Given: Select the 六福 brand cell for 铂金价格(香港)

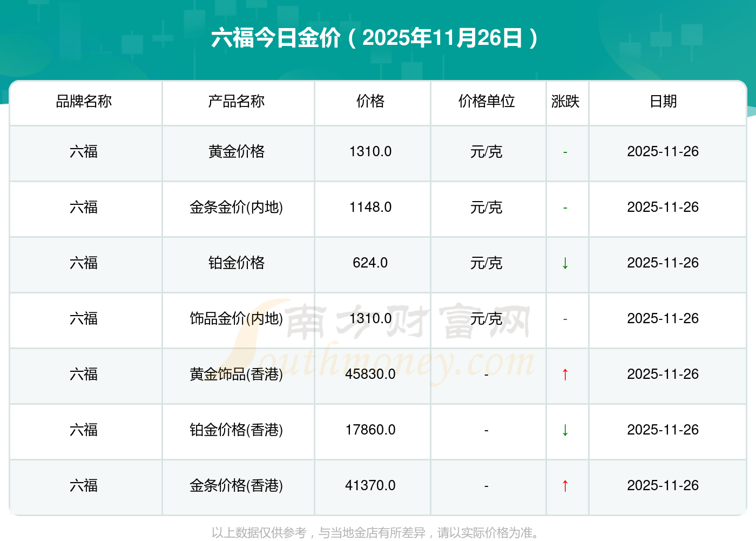Looking at the screenshot, I should (x=84, y=430).
